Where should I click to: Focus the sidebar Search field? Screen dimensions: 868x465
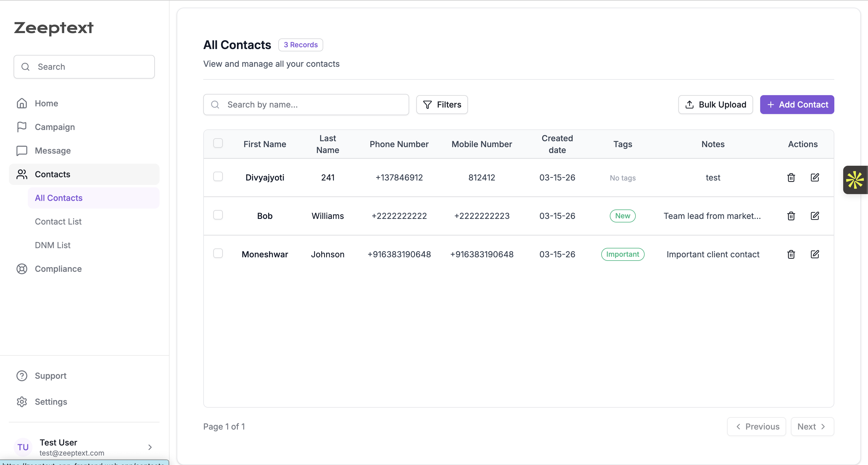(84, 67)
